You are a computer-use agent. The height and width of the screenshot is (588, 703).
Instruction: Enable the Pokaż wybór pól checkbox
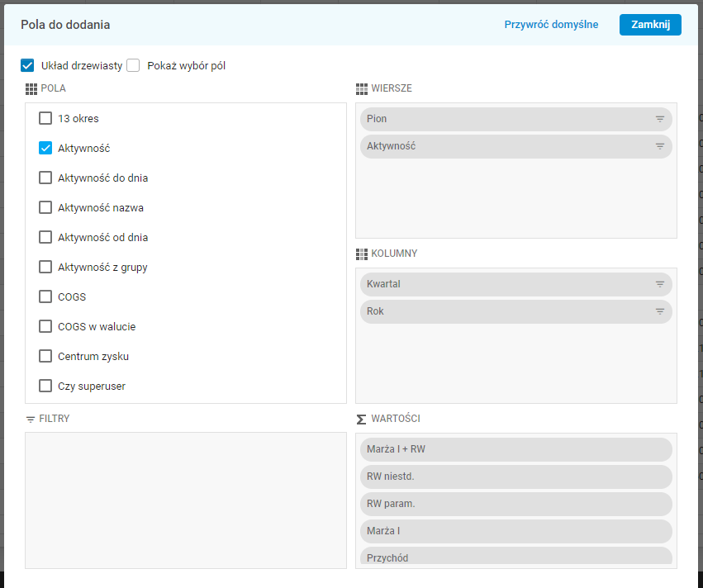pos(133,65)
